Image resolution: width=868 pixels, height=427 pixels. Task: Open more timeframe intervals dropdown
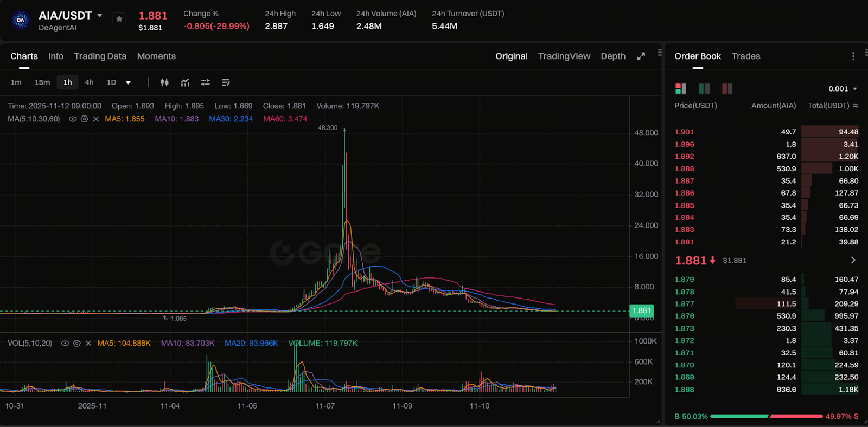tap(128, 82)
